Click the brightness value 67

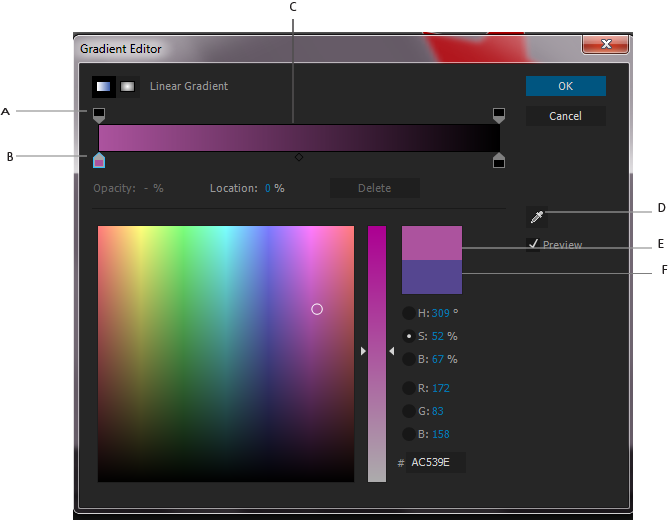pos(438,359)
